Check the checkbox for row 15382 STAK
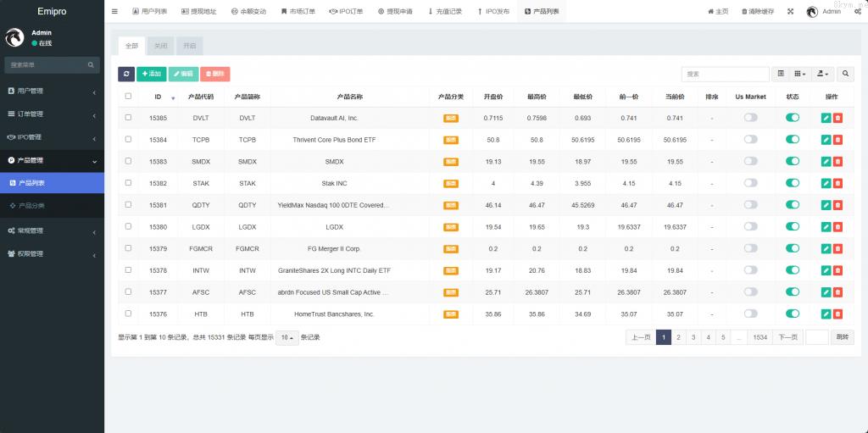Viewport: 868px width, 433px height. tap(128, 183)
